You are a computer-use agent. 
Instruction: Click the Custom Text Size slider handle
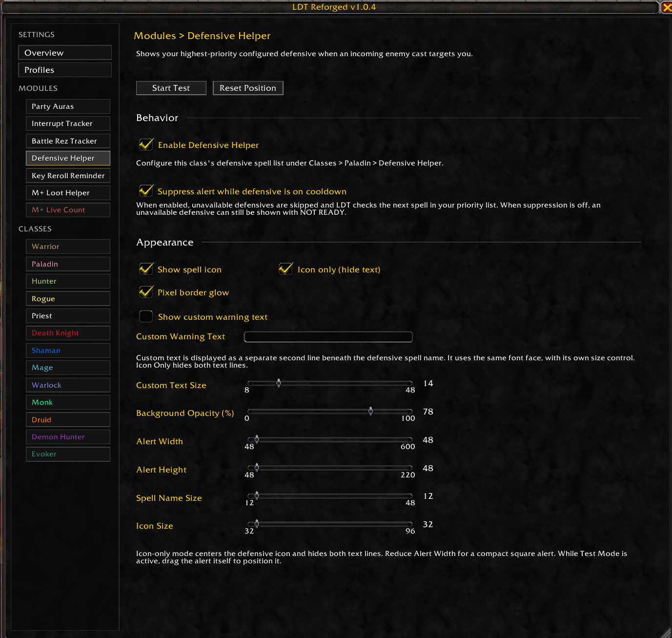pos(279,383)
